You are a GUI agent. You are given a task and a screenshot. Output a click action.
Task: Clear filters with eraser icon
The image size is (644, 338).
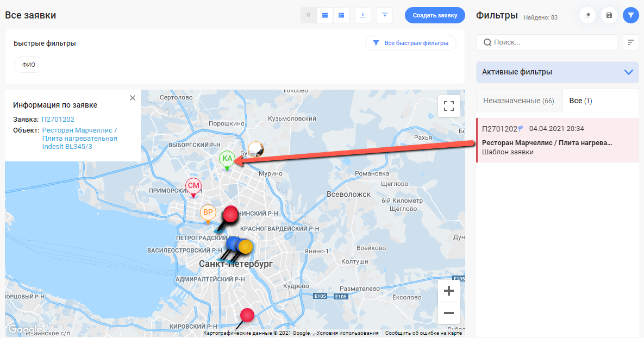tap(587, 16)
